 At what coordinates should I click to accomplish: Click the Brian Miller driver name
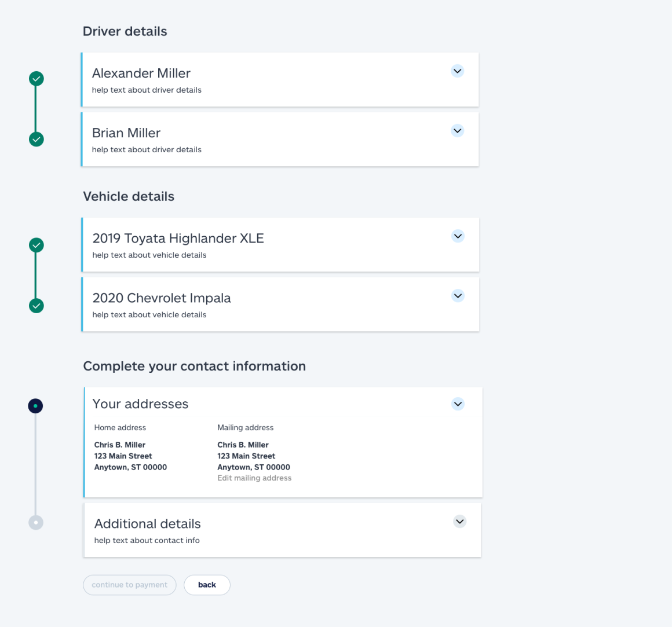coord(126,133)
